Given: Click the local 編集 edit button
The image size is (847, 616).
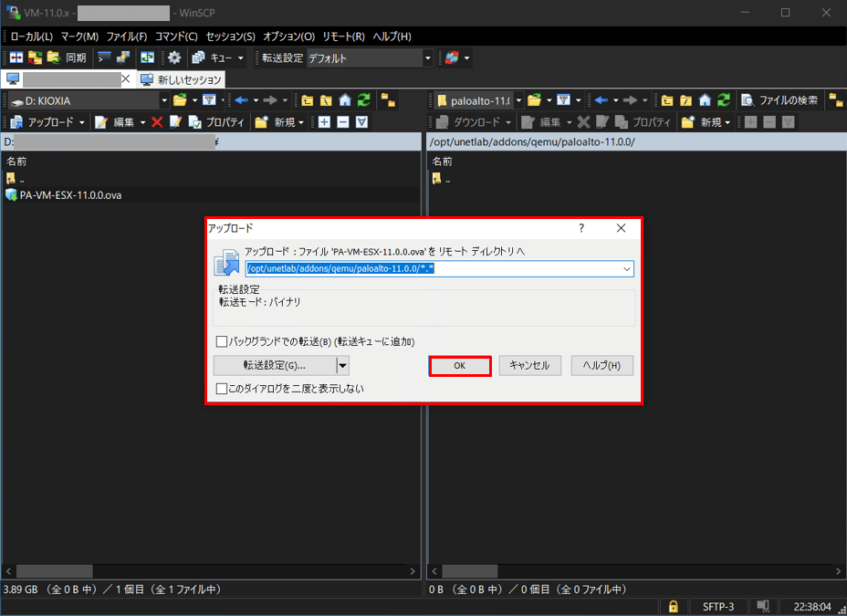Looking at the screenshot, I should click(115, 122).
